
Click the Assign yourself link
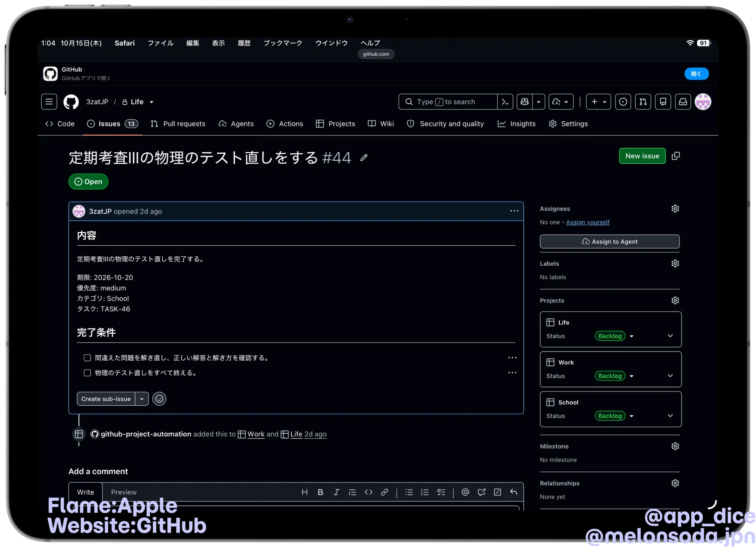coord(587,222)
